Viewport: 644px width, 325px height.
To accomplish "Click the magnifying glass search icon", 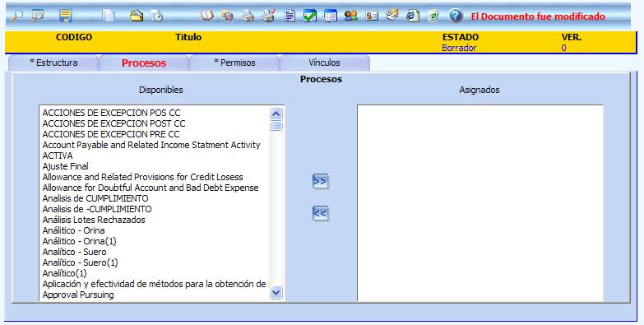I will tap(17, 16).
